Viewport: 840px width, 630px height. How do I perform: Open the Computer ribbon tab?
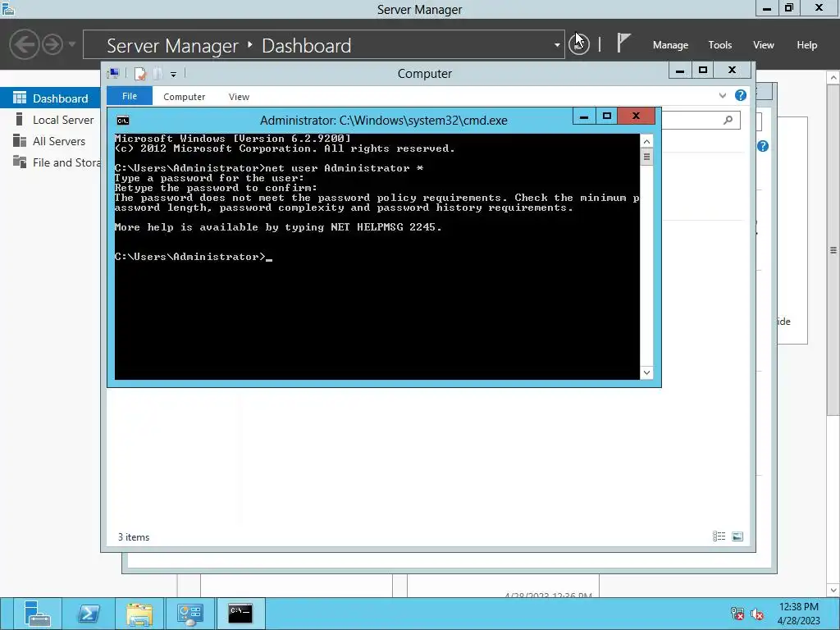pyautogui.click(x=185, y=97)
